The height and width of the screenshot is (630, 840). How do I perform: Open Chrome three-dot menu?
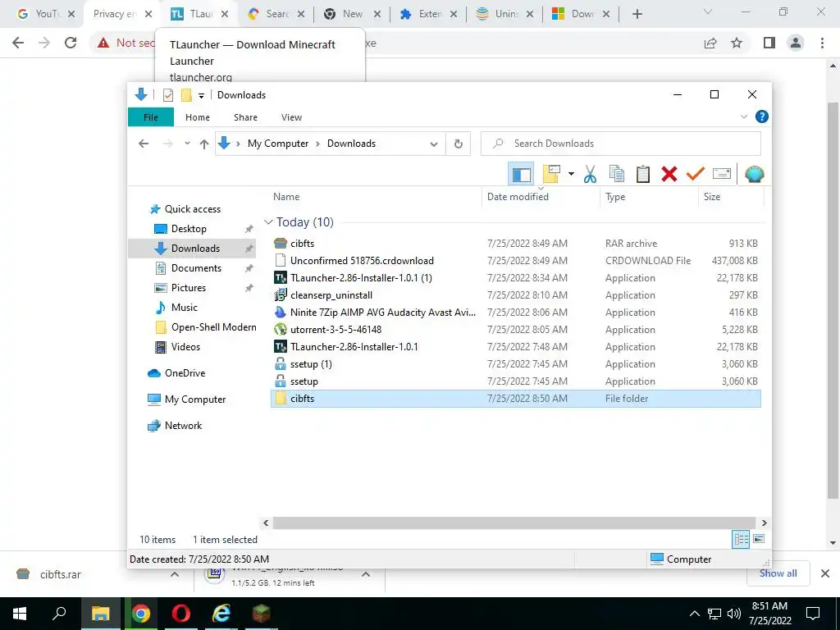point(822,43)
